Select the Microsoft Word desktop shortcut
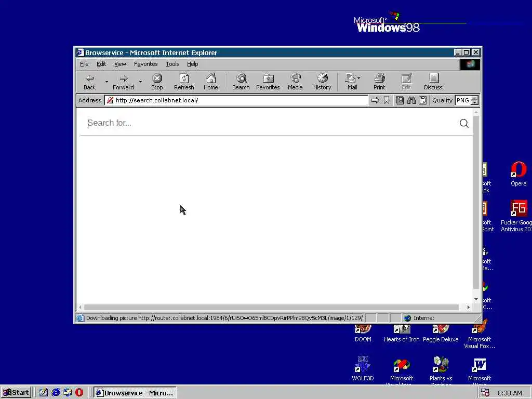Viewport: 532px width, 399px height. pos(480,370)
